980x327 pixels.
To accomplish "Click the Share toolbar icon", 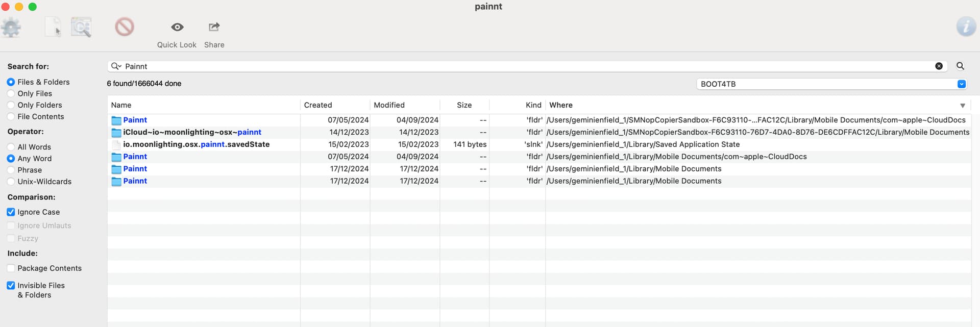I will point(214,27).
